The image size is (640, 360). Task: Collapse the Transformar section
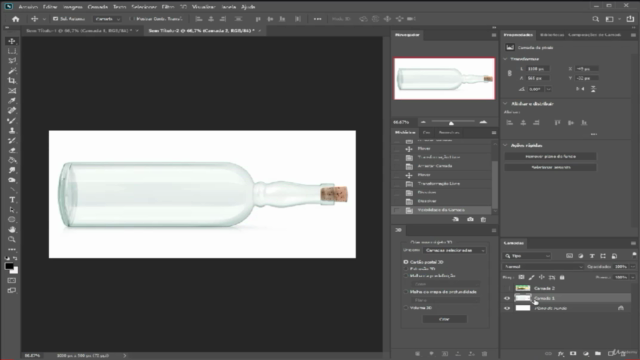pos(505,59)
